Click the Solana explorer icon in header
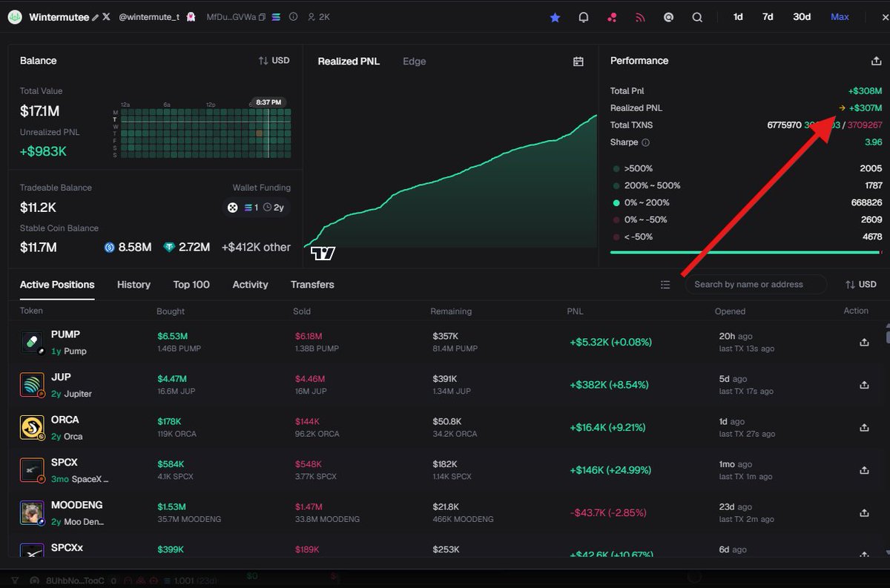This screenshot has width=890, height=588. pyautogui.click(x=277, y=17)
